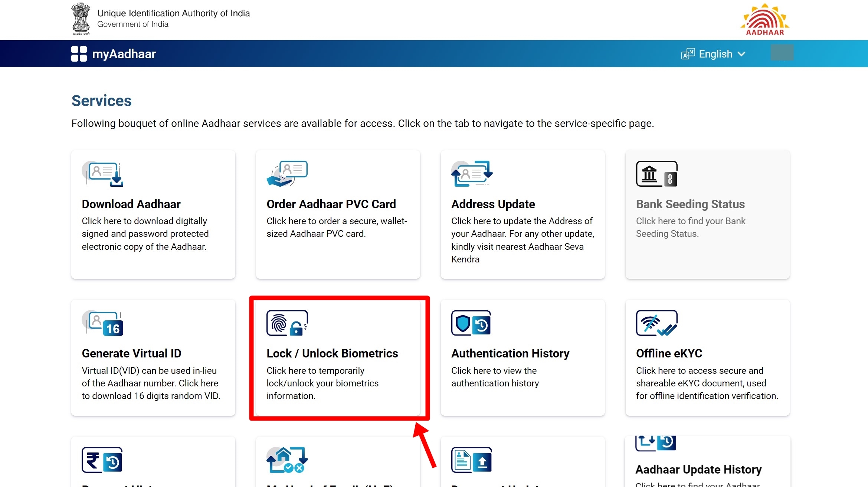Open the Aadhaar Update History title
868x487 pixels.
tap(698, 470)
